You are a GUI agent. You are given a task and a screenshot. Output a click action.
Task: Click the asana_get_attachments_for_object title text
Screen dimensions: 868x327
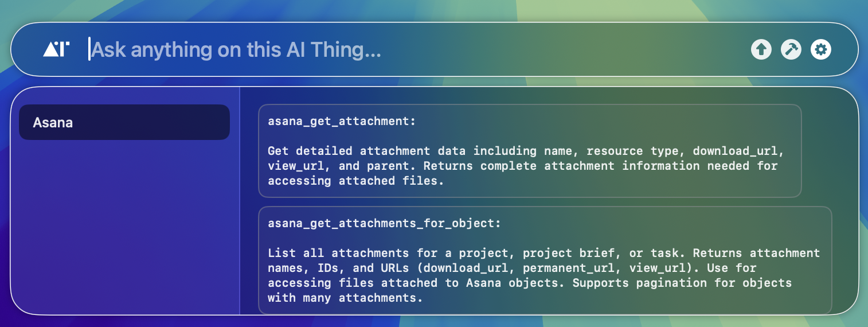(384, 224)
